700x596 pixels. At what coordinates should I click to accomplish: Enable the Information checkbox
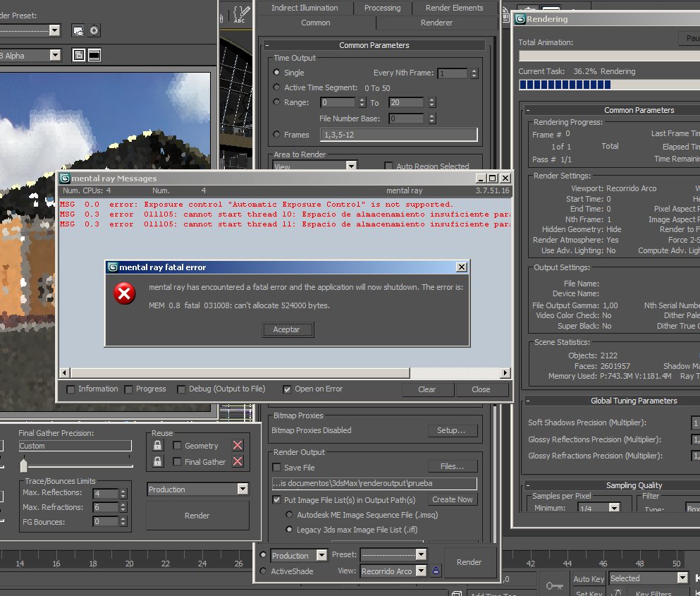click(x=70, y=389)
